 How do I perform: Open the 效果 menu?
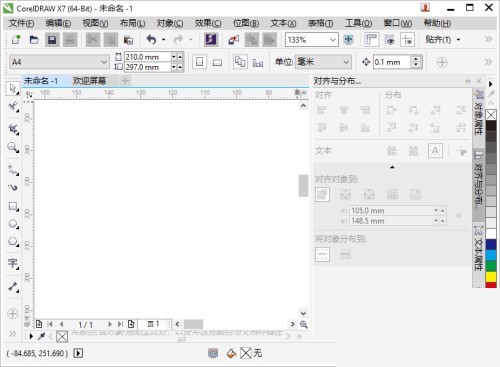point(208,23)
